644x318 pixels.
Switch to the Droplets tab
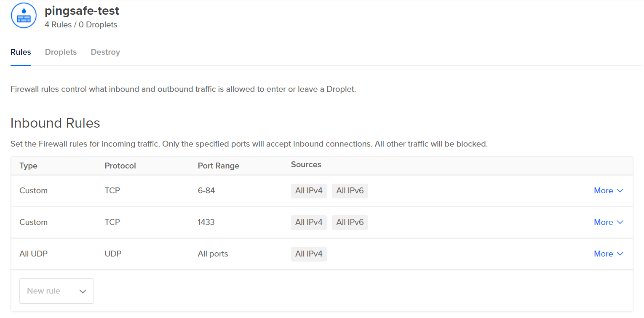pos(61,52)
